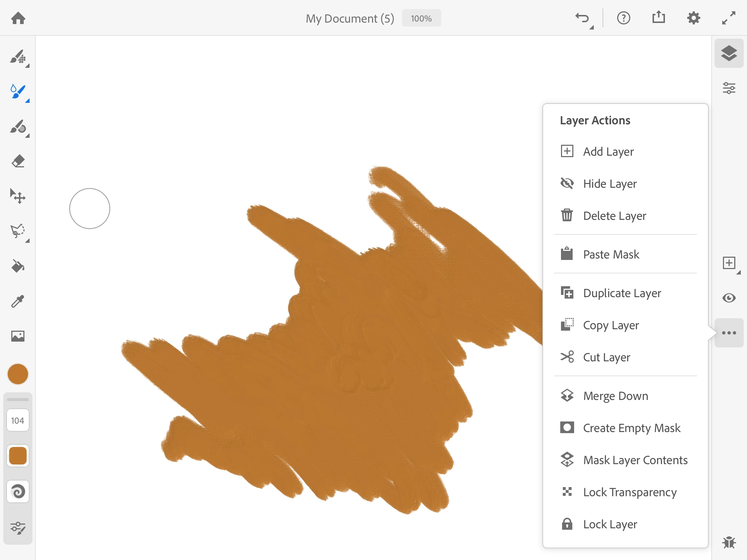The height and width of the screenshot is (560, 747).
Task: Click the Share export icon
Action: coord(658,17)
